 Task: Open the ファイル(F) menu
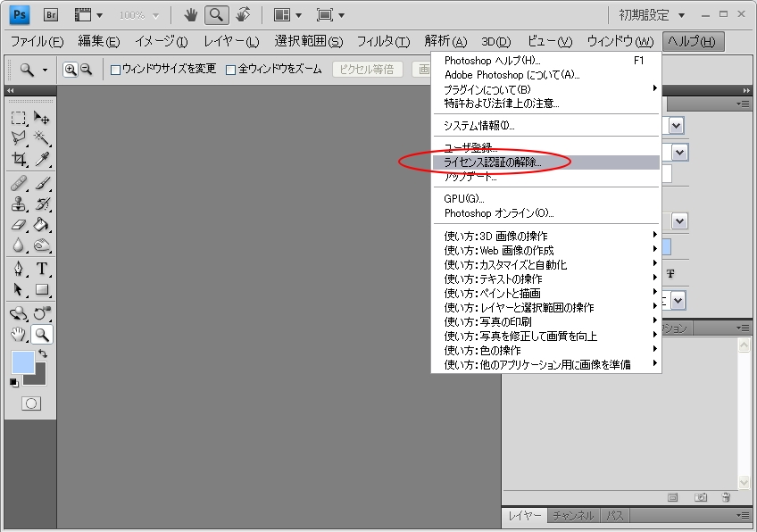point(37,42)
